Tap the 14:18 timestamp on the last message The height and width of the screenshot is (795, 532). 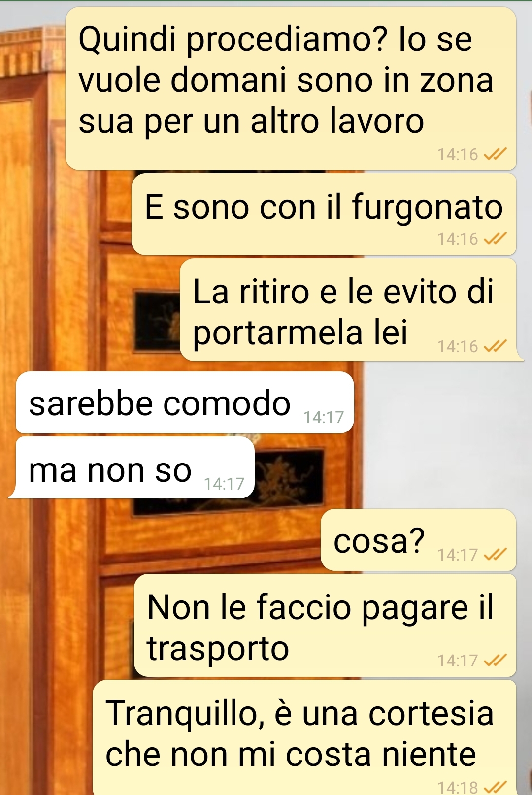458,787
